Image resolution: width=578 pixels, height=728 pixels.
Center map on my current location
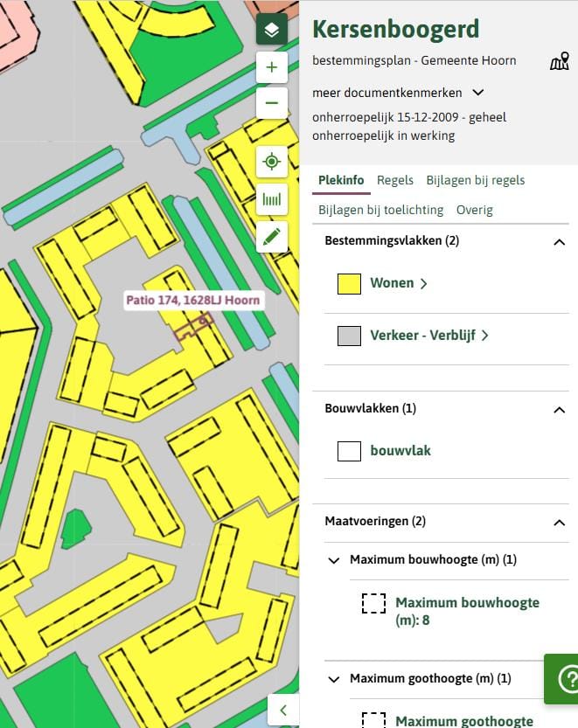click(x=271, y=163)
